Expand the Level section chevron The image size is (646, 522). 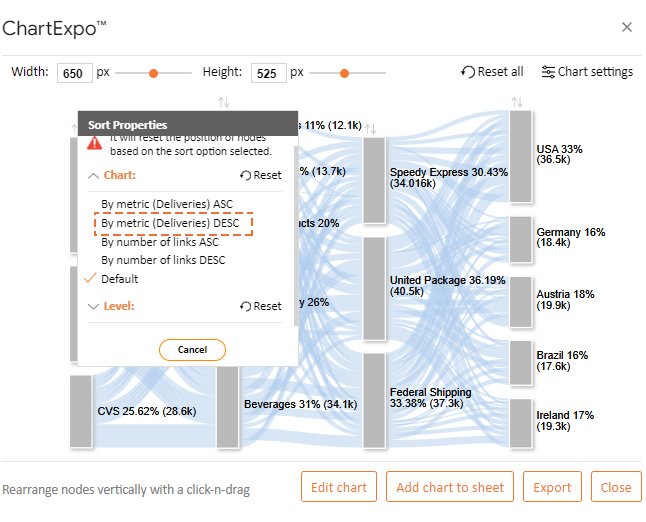pyautogui.click(x=94, y=307)
